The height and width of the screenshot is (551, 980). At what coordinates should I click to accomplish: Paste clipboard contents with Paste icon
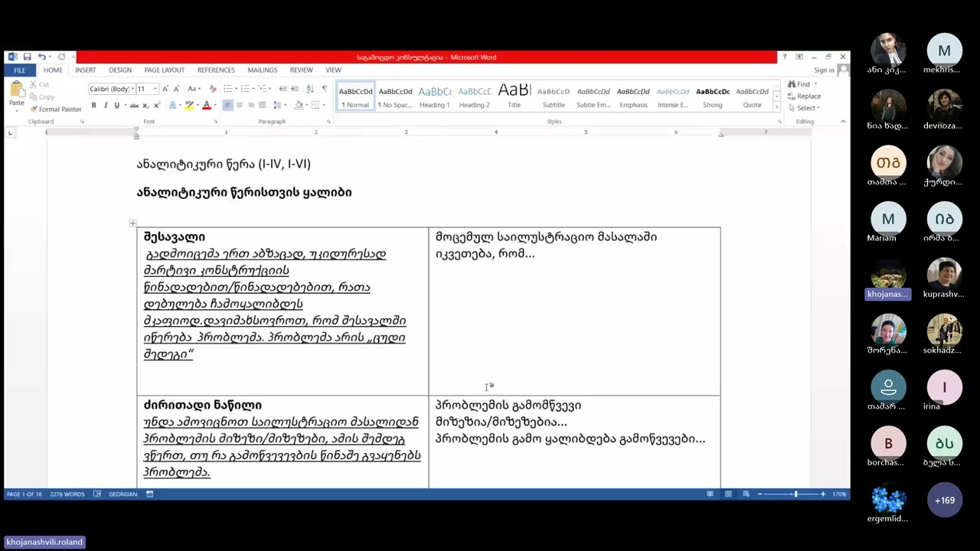click(x=16, y=89)
